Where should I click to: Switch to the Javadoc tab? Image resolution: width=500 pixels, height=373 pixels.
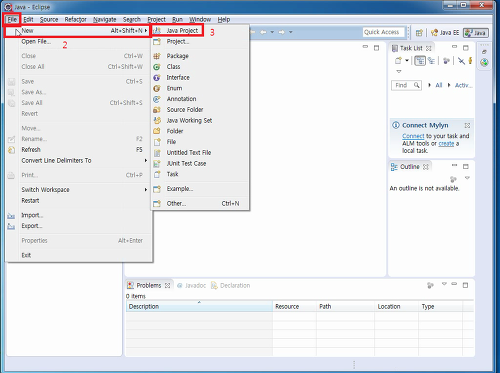pyautogui.click(x=192, y=285)
